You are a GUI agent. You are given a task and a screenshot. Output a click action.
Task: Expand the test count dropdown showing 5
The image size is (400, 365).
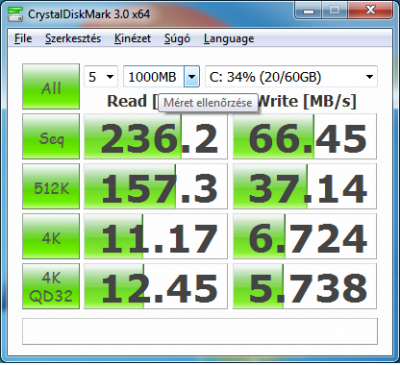click(101, 77)
